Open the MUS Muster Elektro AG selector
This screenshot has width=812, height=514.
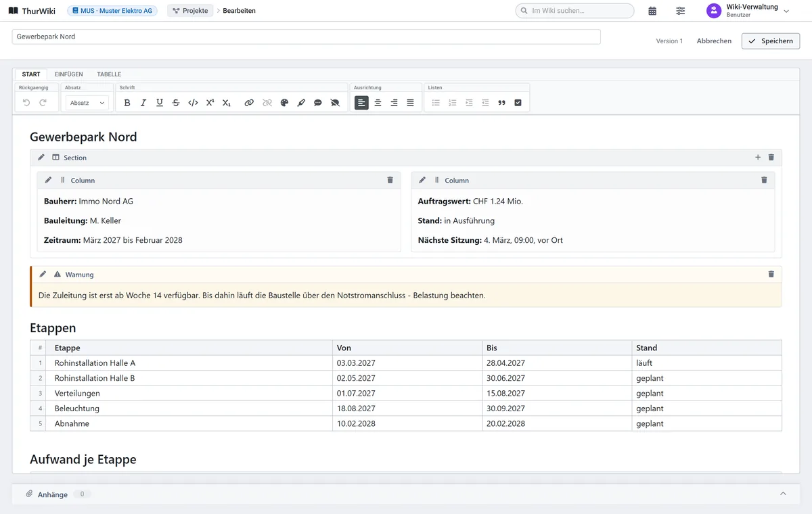[x=112, y=11]
